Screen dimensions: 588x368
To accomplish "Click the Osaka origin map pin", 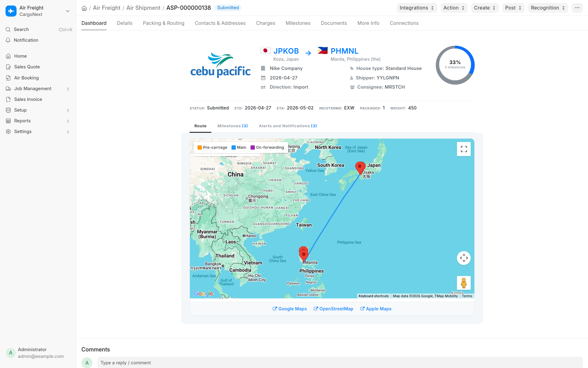I will (360, 168).
